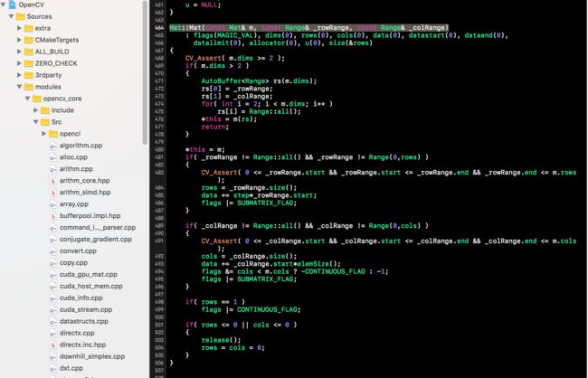Click line number 506 in gutter
Image resolution: width=588 pixels, height=378 pixels.
(x=159, y=363)
